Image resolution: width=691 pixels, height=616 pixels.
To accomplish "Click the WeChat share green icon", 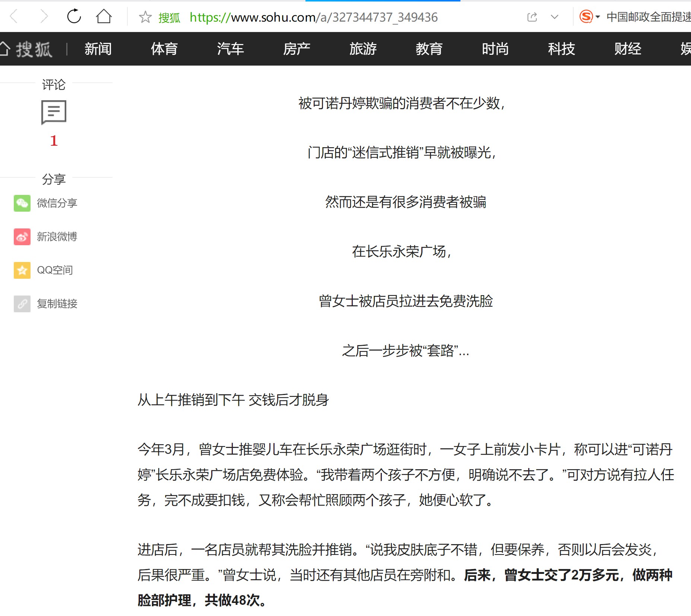I will tap(22, 203).
